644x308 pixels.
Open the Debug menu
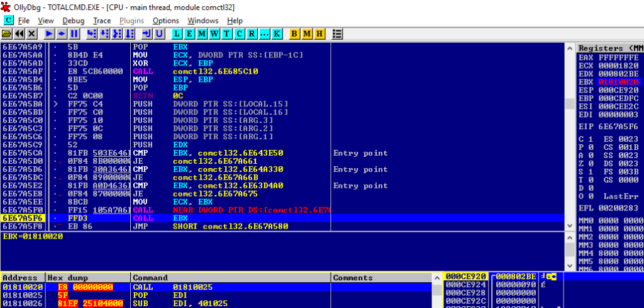[x=73, y=21]
